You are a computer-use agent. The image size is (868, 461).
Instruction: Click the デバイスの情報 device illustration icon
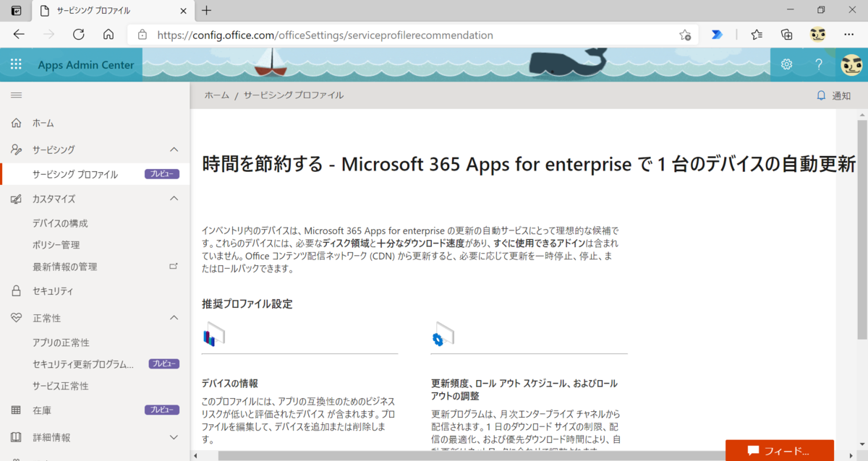pos(214,334)
